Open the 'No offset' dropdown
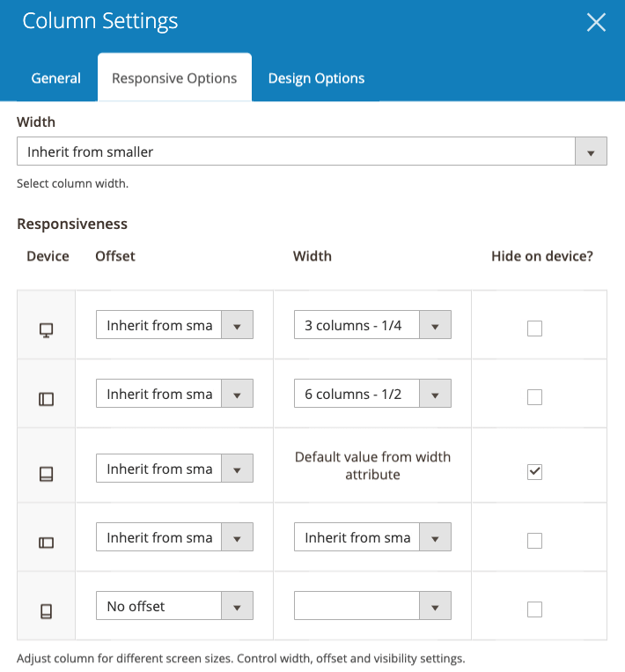This screenshot has height=672, width=625. pos(174,606)
